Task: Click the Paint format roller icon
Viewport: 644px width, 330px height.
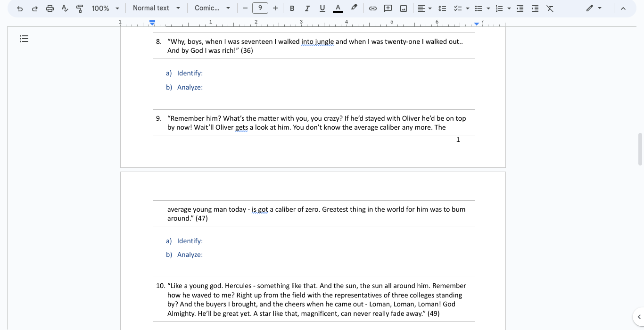Action: point(80,8)
